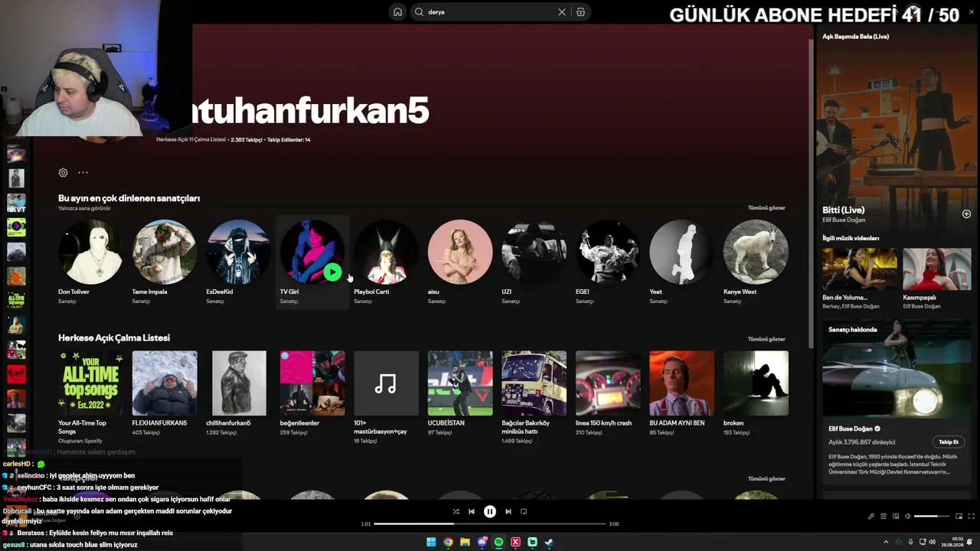The image size is (980, 551).
Task: Toggle the play queue icon
Action: (x=884, y=517)
